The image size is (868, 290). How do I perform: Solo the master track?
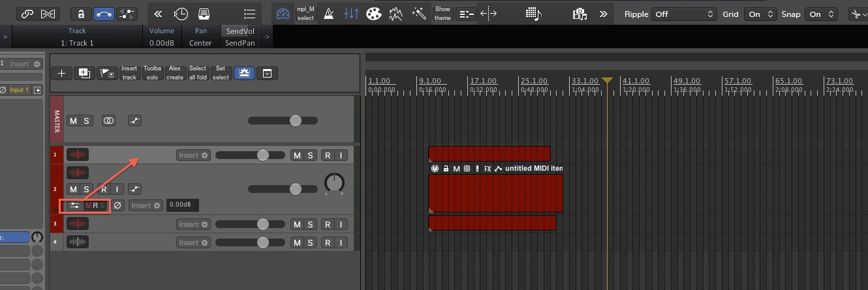(x=87, y=121)
